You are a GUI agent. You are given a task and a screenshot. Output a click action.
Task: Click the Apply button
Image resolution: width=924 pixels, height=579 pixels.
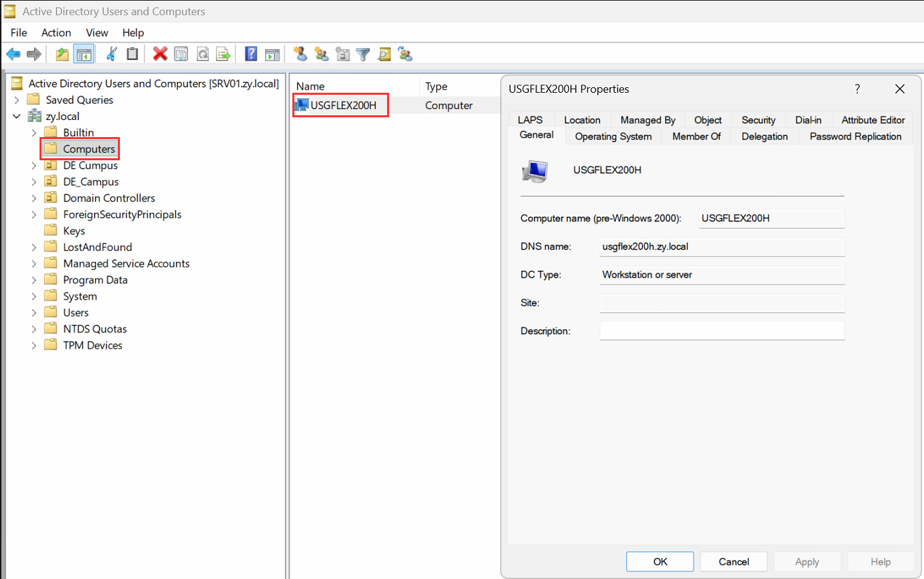807,562
